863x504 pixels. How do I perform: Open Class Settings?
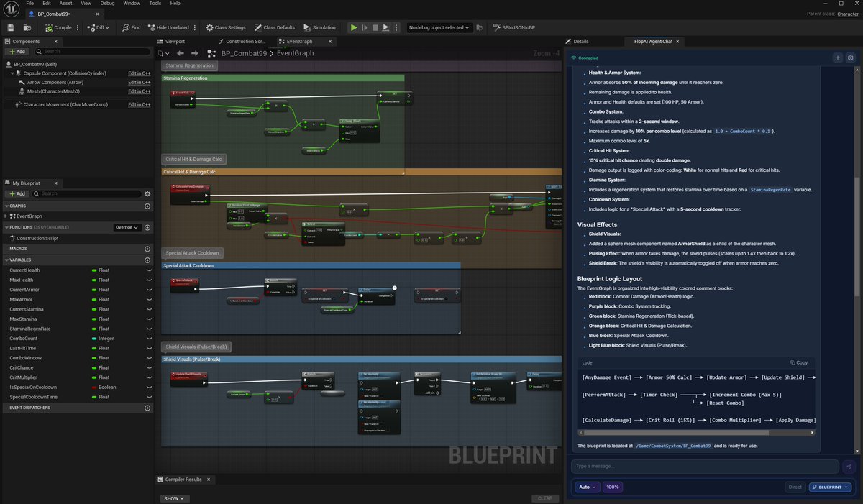tap(225, 27)
